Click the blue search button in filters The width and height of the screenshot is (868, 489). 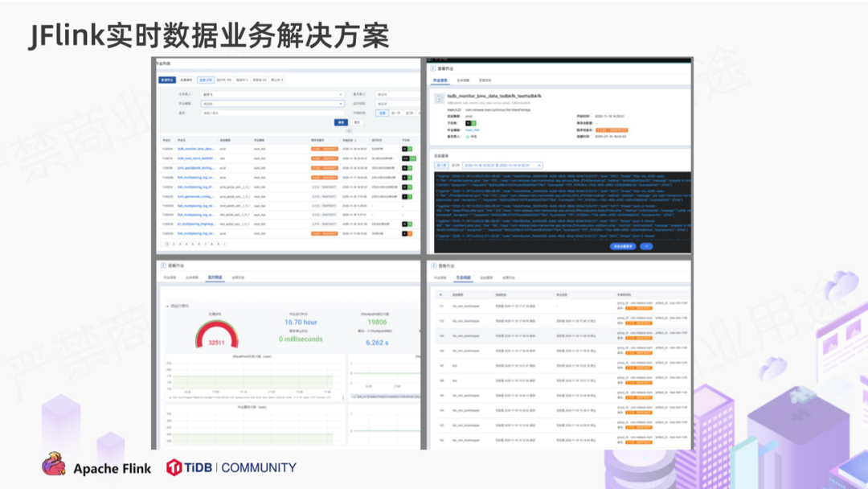(x=341, y=122)
